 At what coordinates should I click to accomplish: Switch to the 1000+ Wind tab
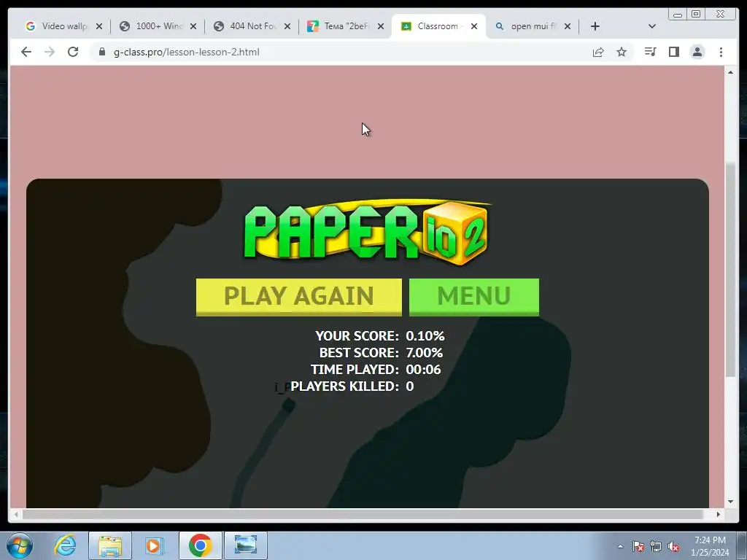coord(152,26)
